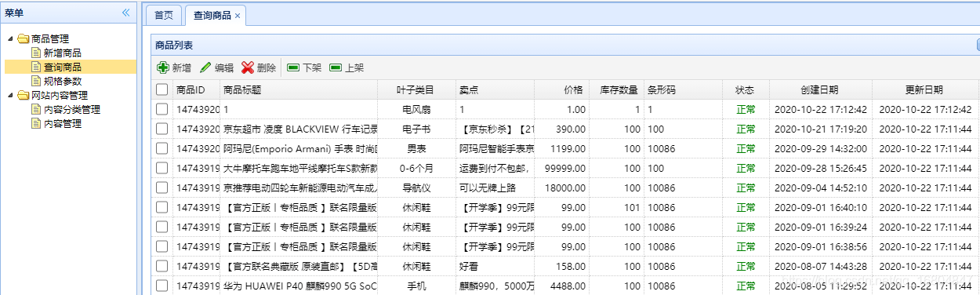The width and height of the screenshot is (980, 295).
Task: Click the stock quantity 101 cell
Action: point(616,208)
